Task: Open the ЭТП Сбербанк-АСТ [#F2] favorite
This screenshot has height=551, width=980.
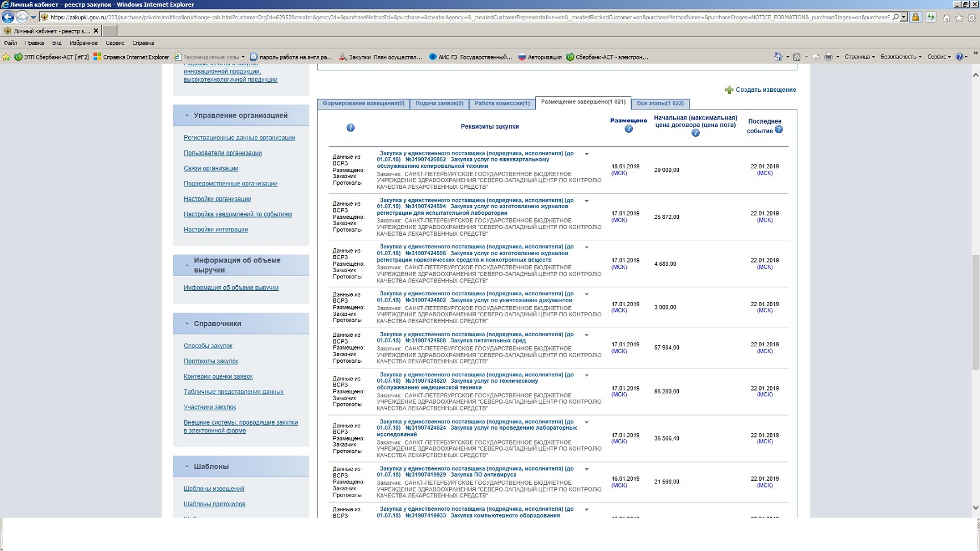Action: tap(52, 57)
